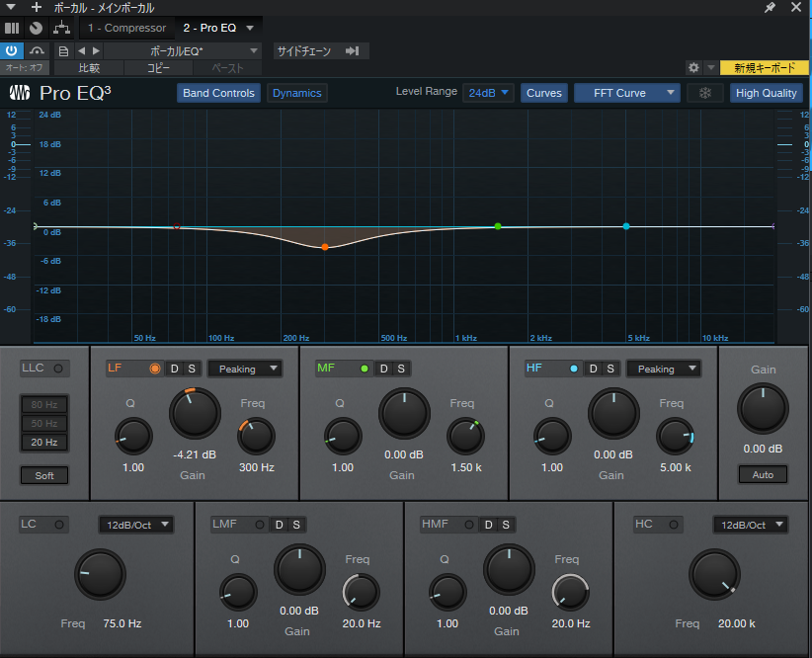Screen dimensions: 812x658
Task: Enable the HC filter toggle
Action: coord(674,525)
